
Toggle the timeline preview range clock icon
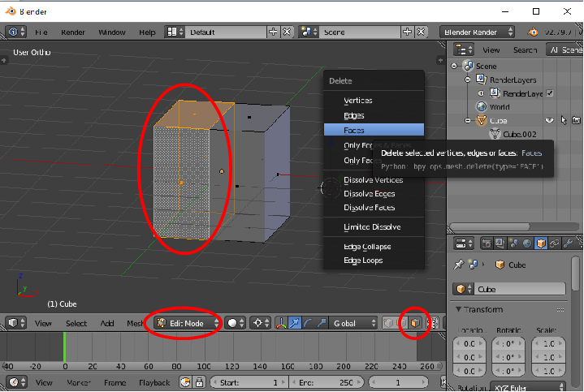[x=185, y=382]
